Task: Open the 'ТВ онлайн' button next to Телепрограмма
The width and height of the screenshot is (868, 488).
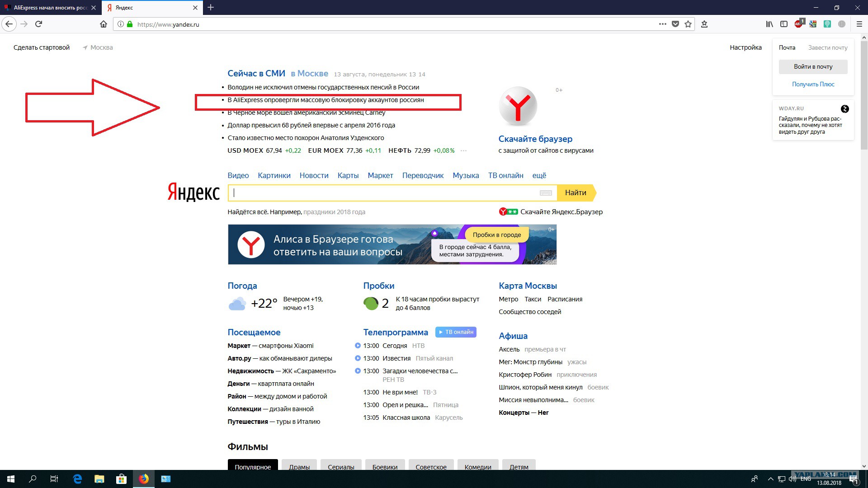Action: pos(456,332)
